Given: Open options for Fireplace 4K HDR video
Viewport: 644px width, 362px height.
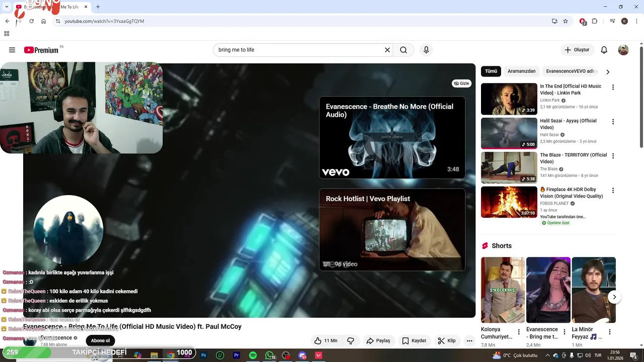Looking at the screenshot, I should pos(613,191).
